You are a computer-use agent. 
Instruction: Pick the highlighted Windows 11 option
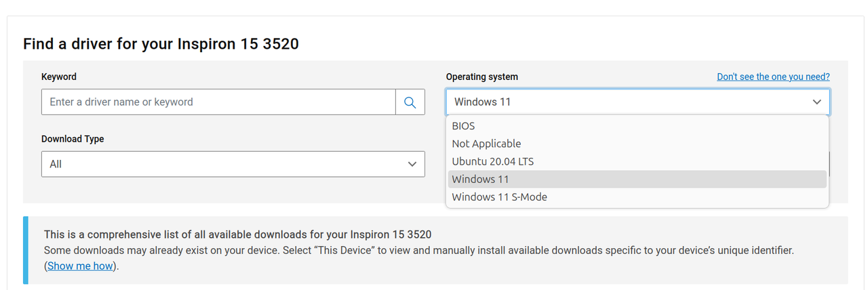coord(637,179)
